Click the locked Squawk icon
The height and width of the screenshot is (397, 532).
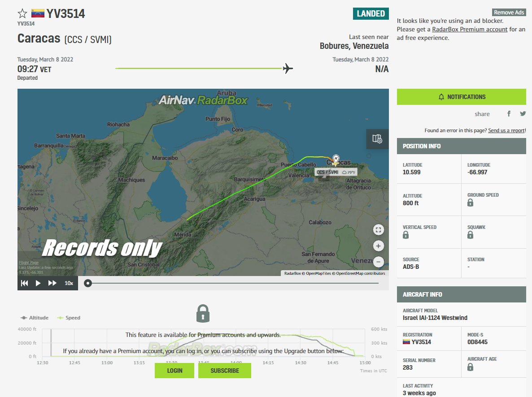[470, 235]
